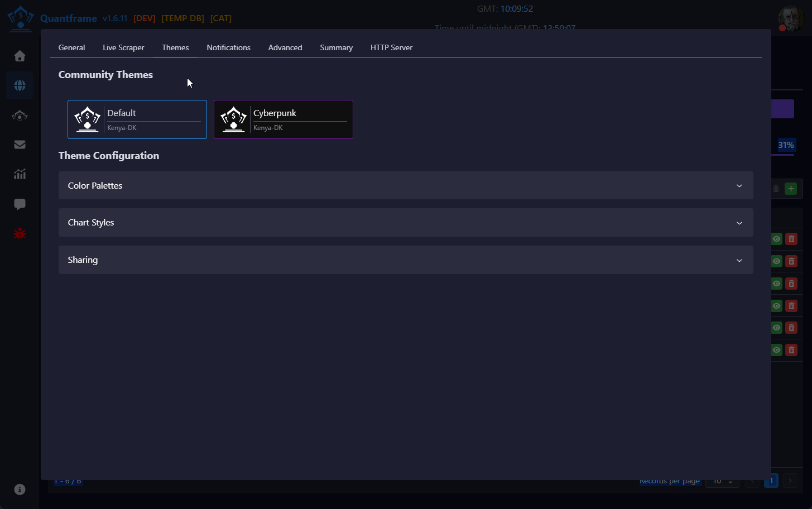Click Kenya-DK under the Default theme
812x509 pixels.
[x=122, y=128]
